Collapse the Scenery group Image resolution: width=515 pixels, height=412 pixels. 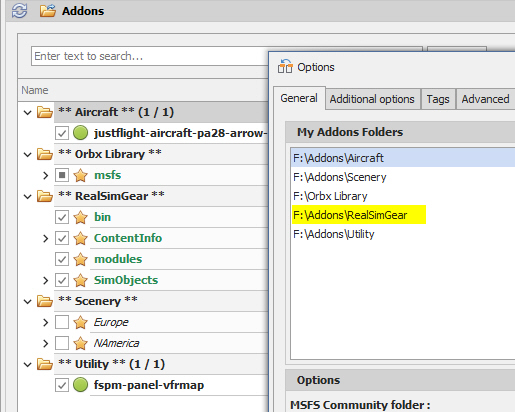pyautogui.click(x=28, y=302)
